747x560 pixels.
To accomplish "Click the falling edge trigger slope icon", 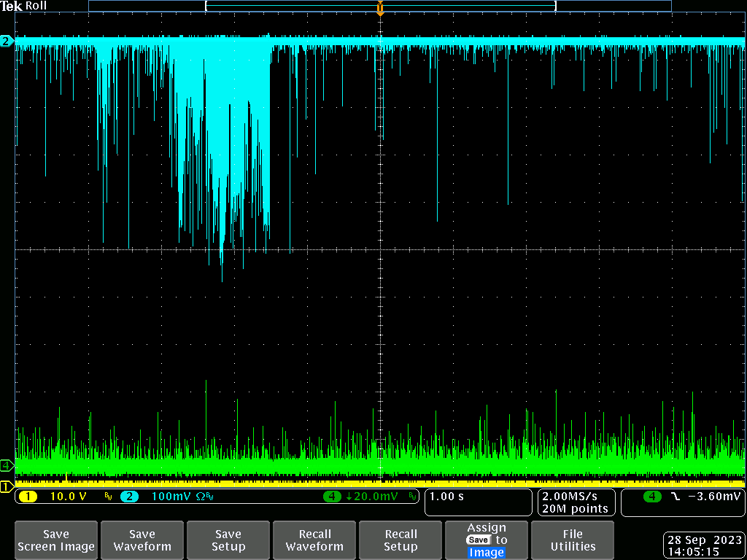I will (674, 497).
